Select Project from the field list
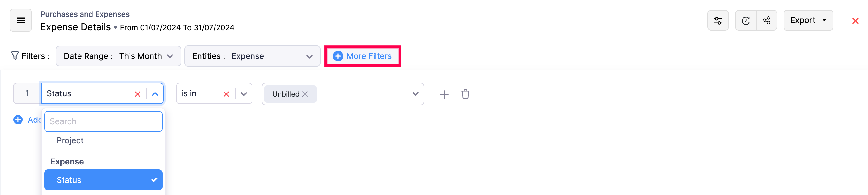Viewport: 868px width, 195px height. (x=70, y=140)
